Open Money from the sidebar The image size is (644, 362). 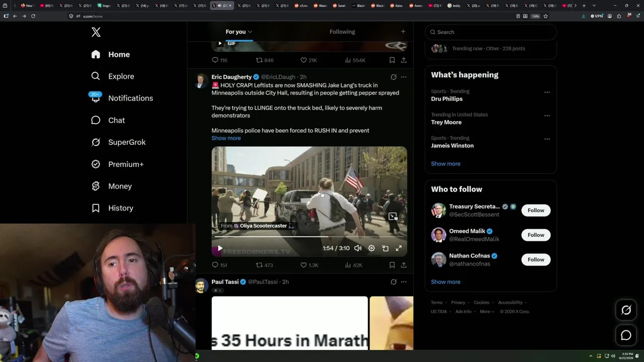pos(111,186)
